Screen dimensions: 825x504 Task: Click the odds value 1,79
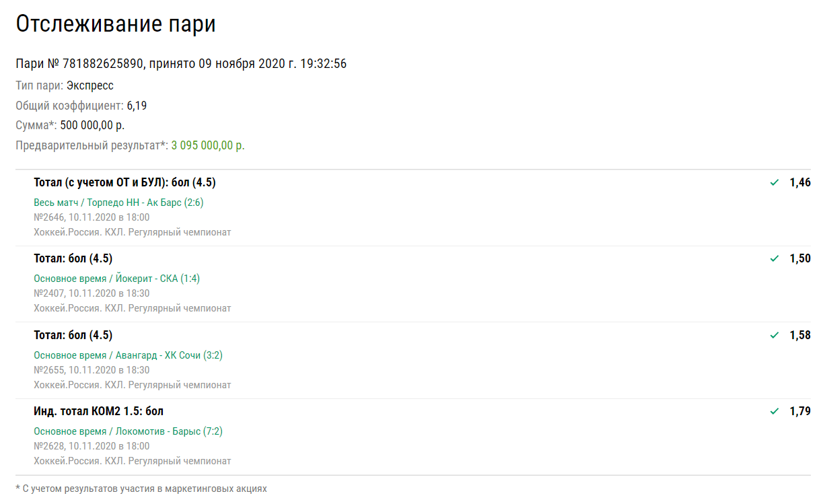(799, 411)
